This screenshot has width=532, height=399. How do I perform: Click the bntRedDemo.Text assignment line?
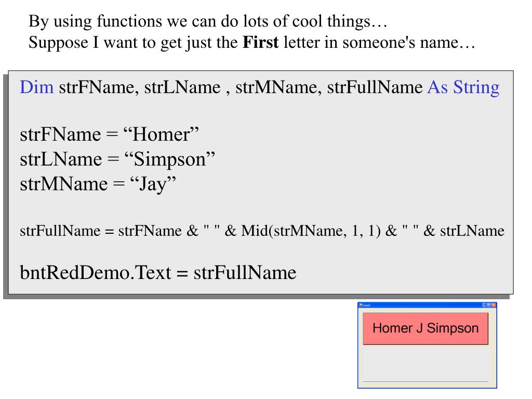coord(158,272)
